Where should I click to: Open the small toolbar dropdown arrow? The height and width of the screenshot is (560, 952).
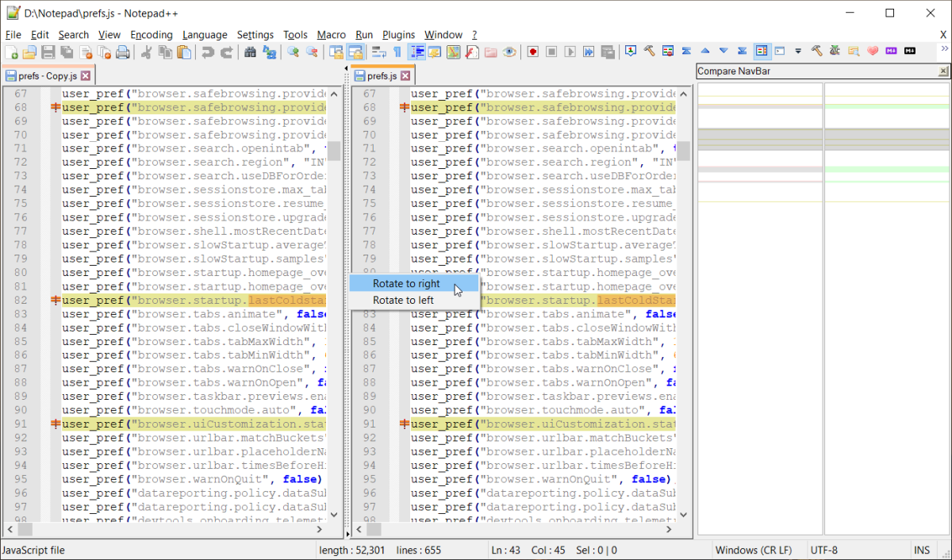798,52
